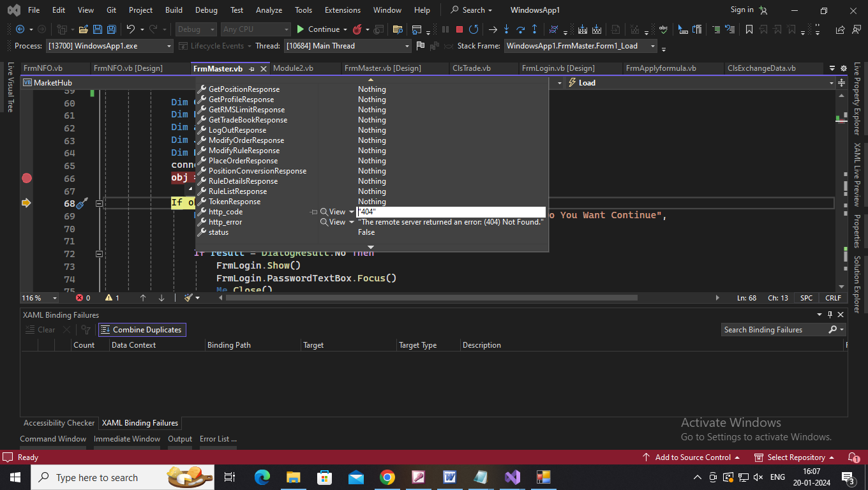Click the Save All icon
This screenshot has width=868, height=490.
(x=111, y=29)
